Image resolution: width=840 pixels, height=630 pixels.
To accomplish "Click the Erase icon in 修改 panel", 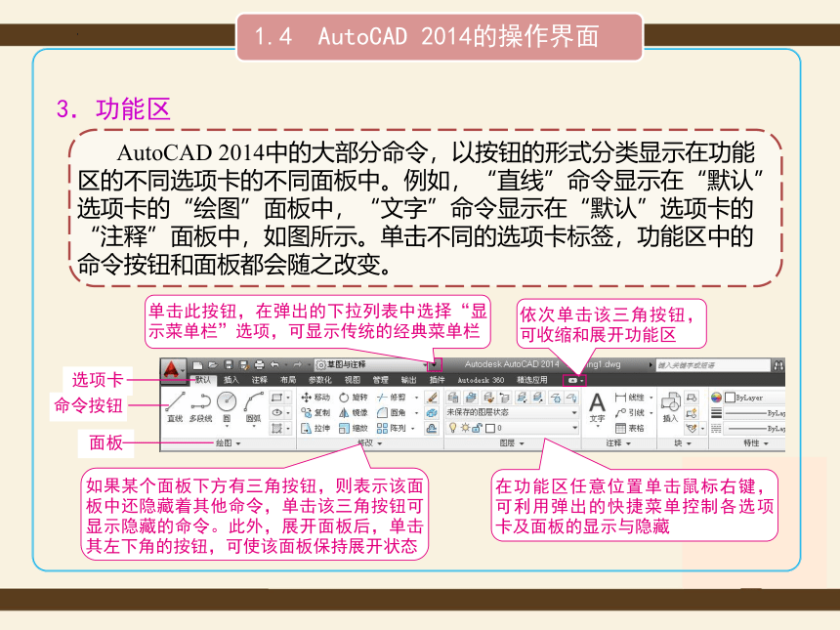I will (432, 398).
